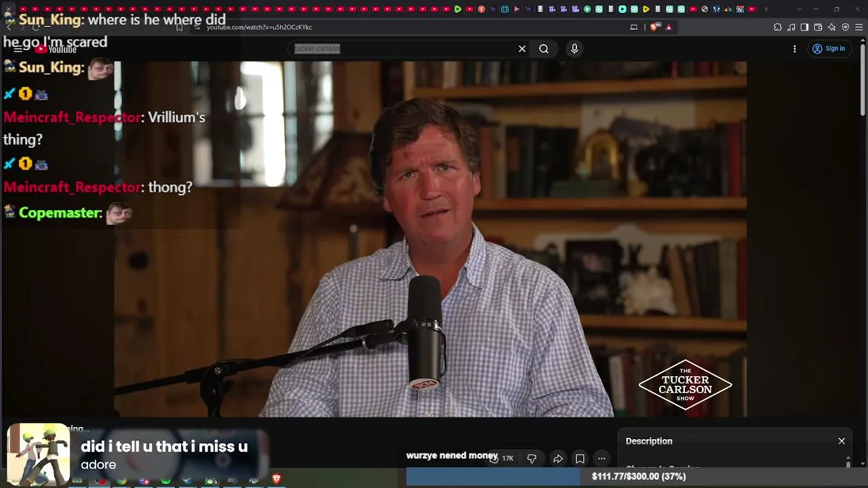Click the Copemaster chat username
Image resolution: width=868 pixels, height=488 pixels.
pyautogui.click(x=60, y=213)
